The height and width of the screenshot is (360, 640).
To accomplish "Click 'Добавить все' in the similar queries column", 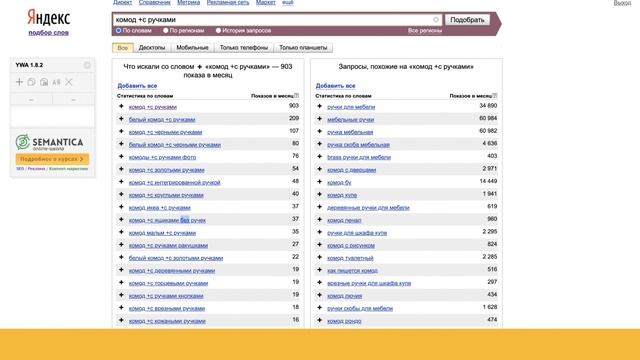I will pyautogui.click(x=336, y=86).
